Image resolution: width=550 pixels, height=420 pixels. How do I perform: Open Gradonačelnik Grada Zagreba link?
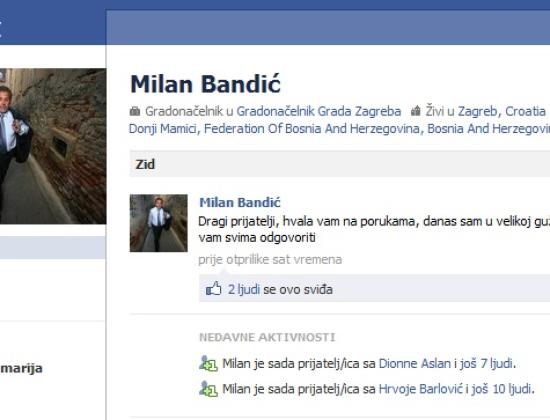(x=318, y=111)
